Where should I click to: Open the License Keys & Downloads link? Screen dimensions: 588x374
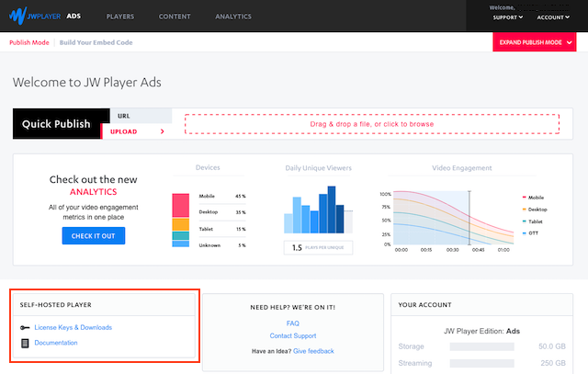[x=73, y=327]
